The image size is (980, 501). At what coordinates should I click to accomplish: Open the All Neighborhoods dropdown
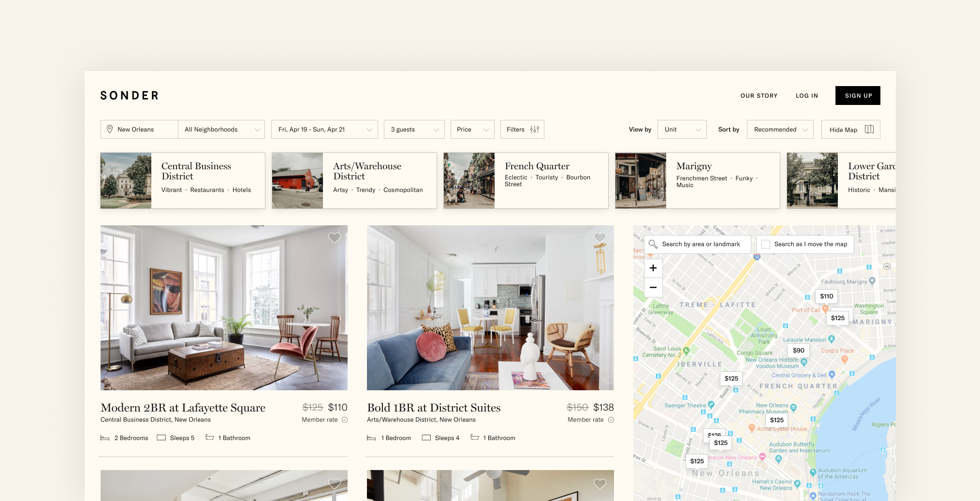point(221,129)
